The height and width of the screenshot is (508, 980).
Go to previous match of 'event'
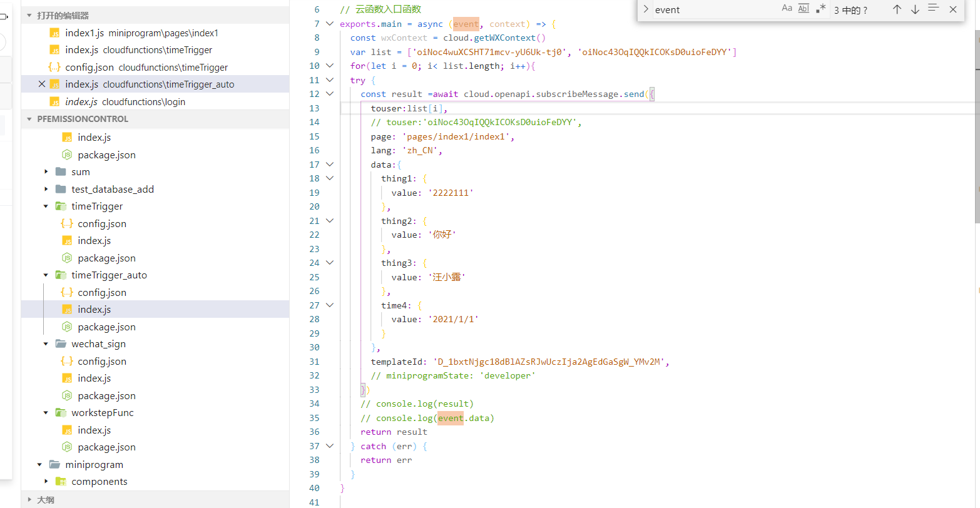click(x=897, y=9)
